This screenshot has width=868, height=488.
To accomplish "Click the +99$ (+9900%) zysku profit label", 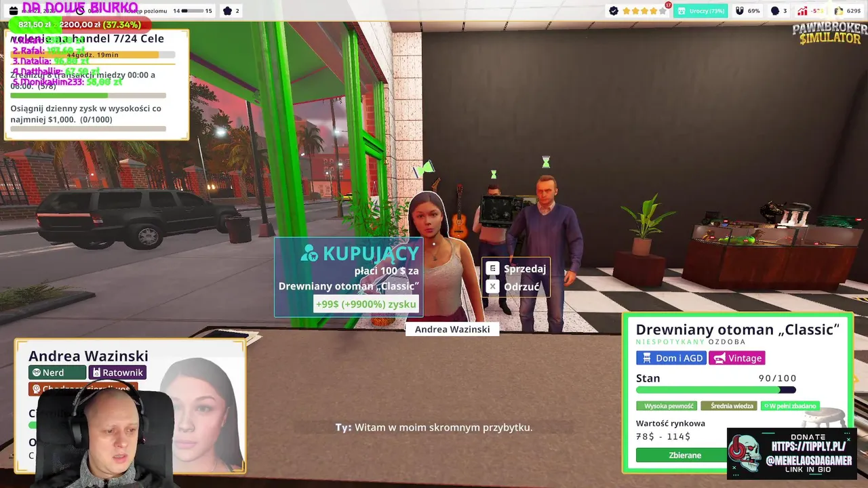I will coord(366,304).
